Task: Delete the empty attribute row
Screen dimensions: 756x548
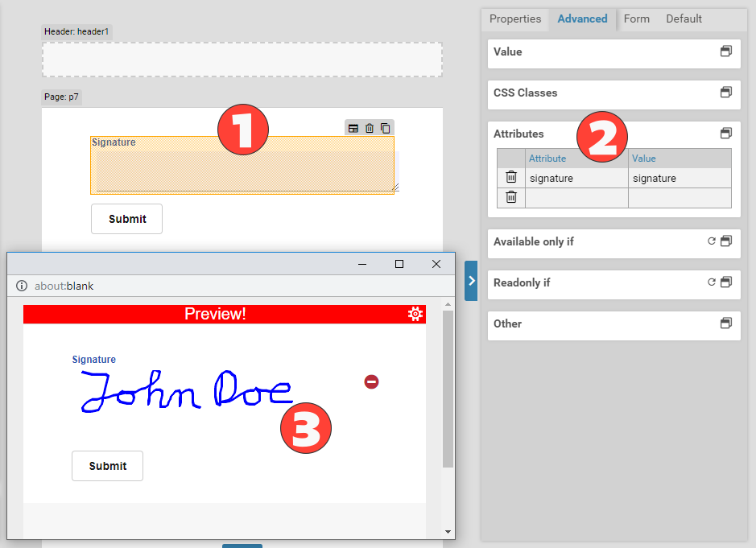Action: click(511, 197)
